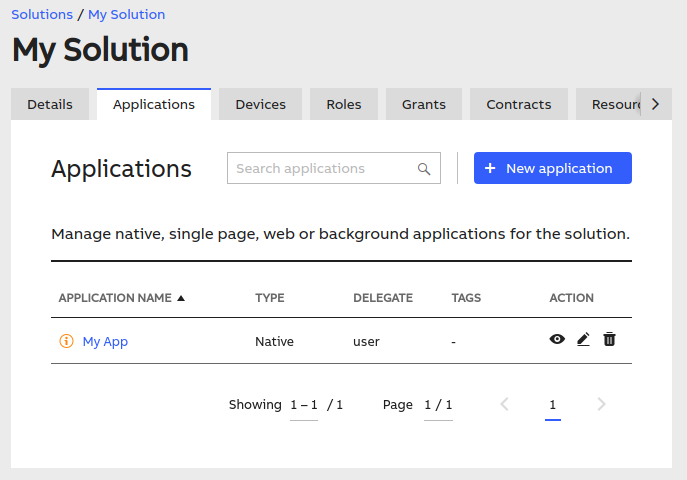This screenshot has width=687, height=480.
Task: Delete My App using the trash icon
Action: tap(609, 339)
